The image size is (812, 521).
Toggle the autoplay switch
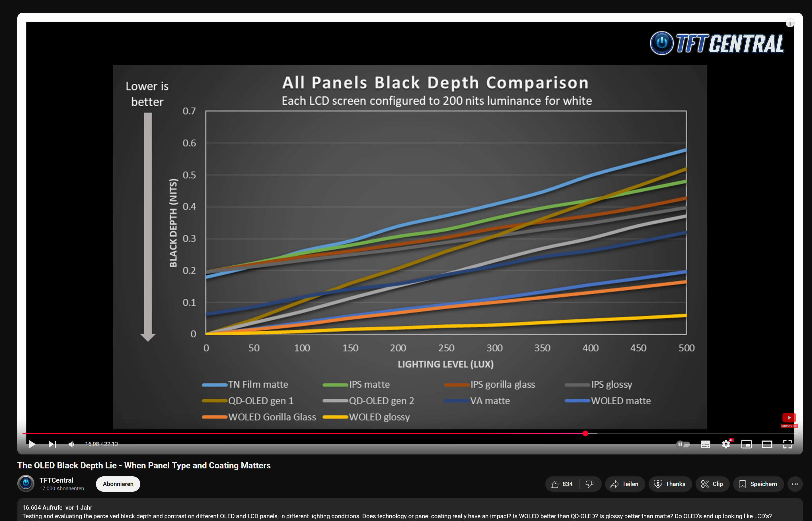(683, 444)
